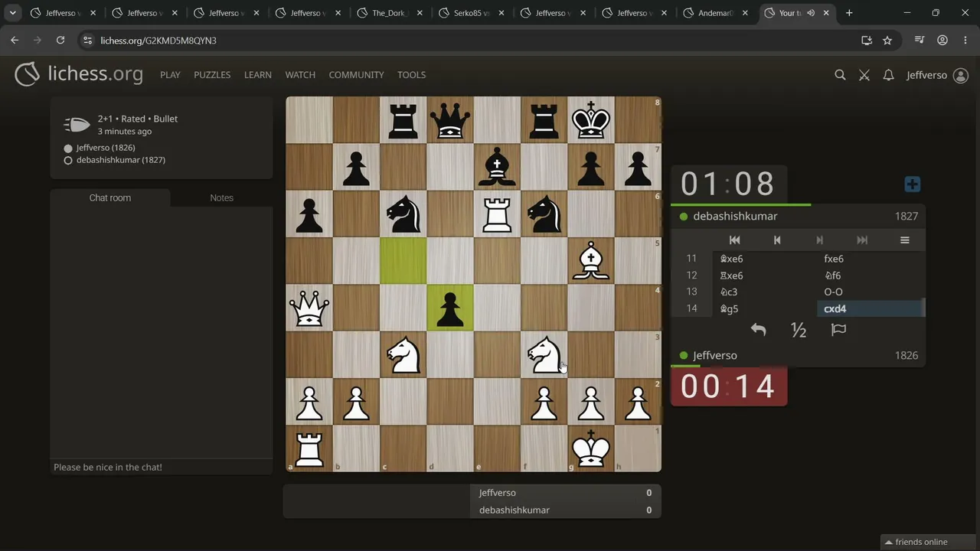Open the LEARN menu

[258, 75]
